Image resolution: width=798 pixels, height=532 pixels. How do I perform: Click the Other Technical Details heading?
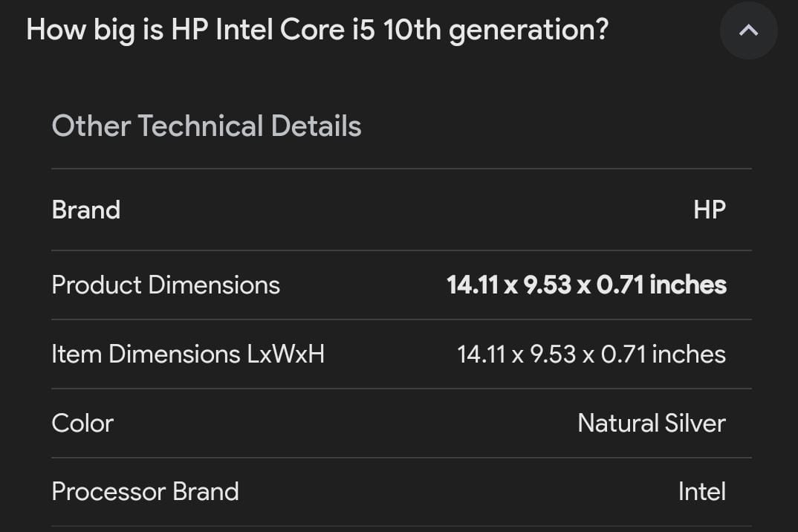point(207,126)
